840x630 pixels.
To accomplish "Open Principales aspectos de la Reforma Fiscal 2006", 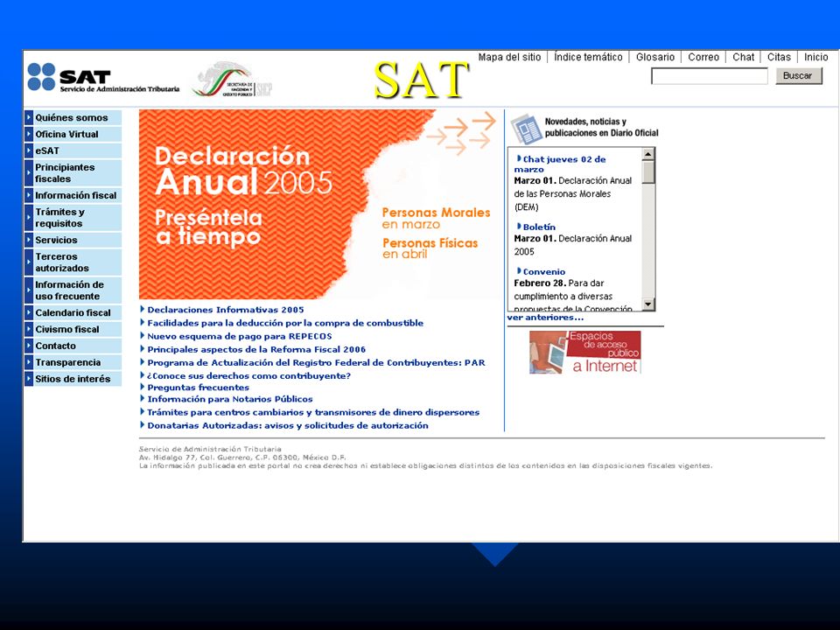I will tap(256, 349).
